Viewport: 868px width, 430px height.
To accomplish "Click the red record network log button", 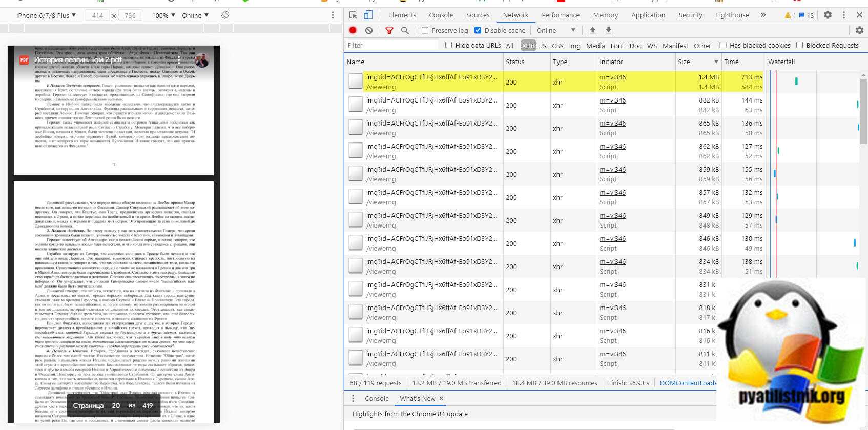I will pos(353,31).
